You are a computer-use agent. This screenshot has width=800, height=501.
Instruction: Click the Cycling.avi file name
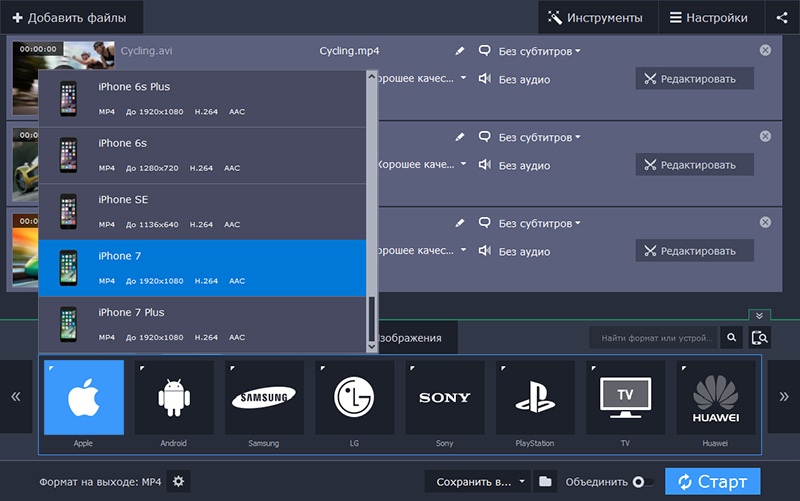point(146,51)
